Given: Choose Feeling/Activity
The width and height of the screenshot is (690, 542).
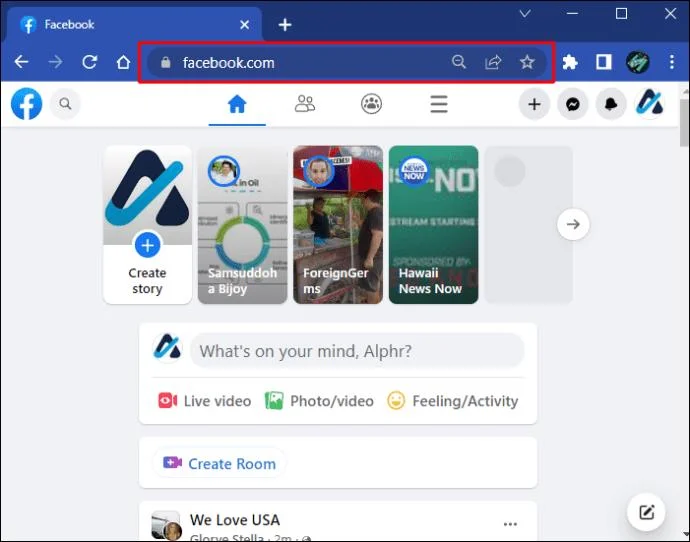Looking at the screenshot, I should coord(452,401).
